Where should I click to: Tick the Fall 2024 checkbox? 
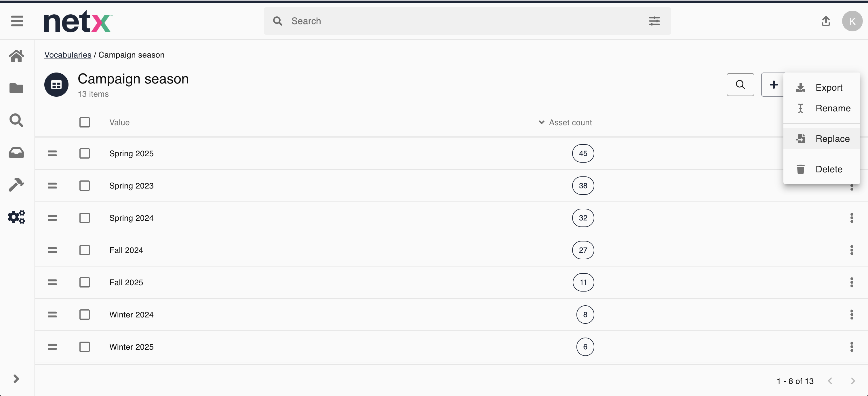pyautogui.click(x=85, y=250)
